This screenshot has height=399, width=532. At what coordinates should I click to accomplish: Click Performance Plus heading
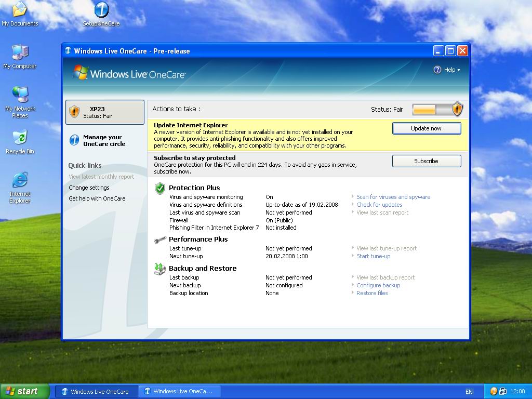pyautogui.click(x=198, y=239)
